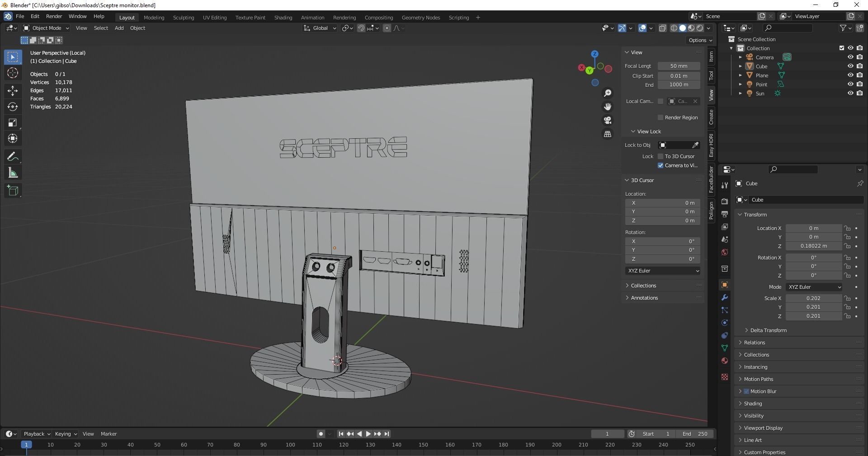Open the outliner filter funnel icon
This screenshot has height=456, width=868.
click(x=843, y=28)
